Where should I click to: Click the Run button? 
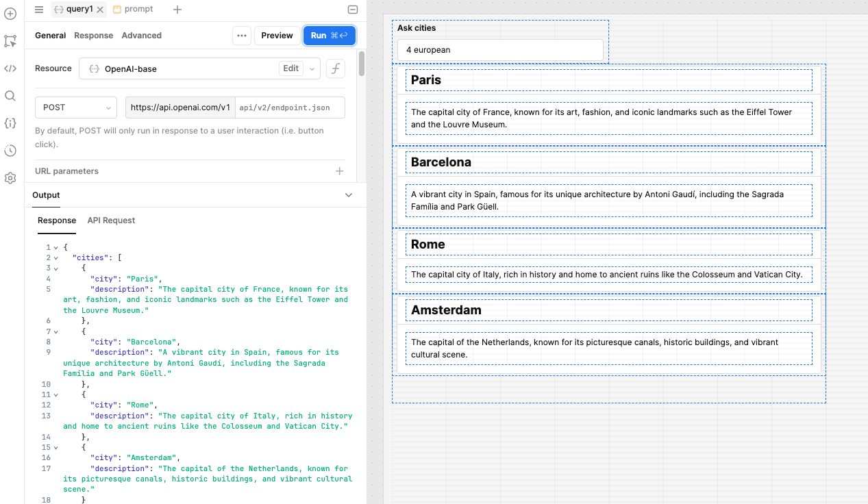[329, 36]
